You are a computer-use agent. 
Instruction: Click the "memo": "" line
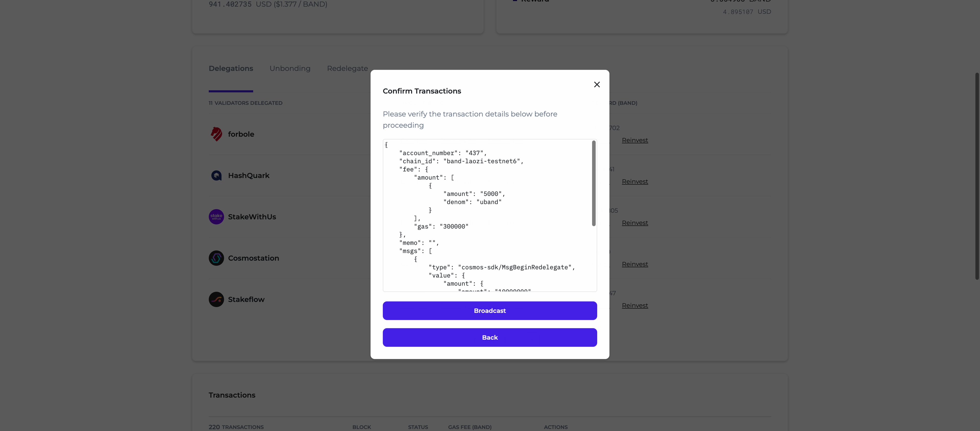tap(419, 243)
